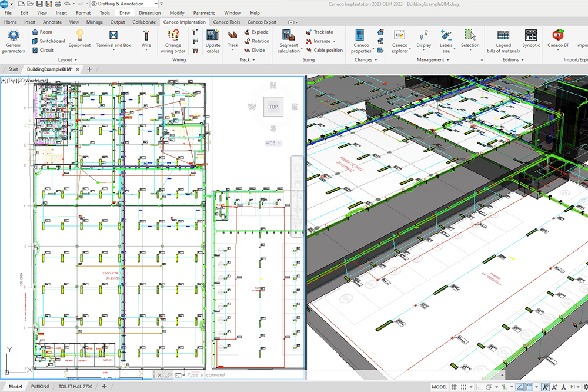Select the Switchboard tool

[x=48, y=41]
